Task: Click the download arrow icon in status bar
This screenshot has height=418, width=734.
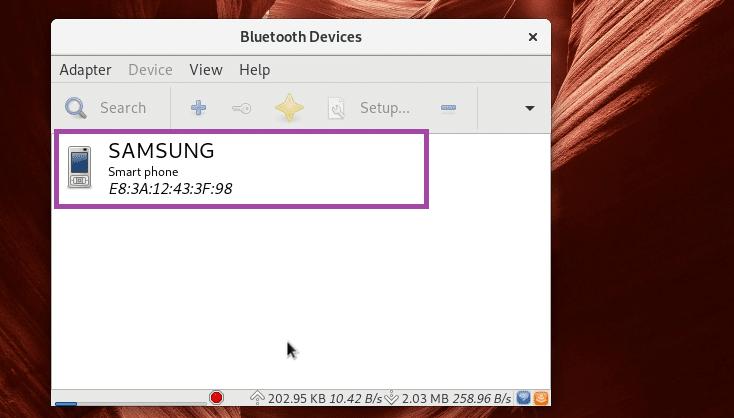Action: [x=391, y=398]
